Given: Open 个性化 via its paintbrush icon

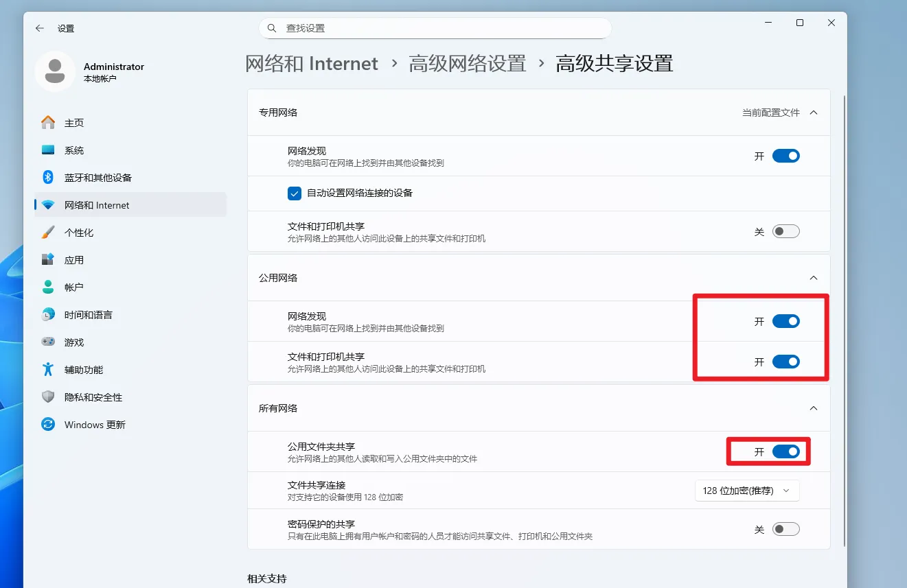Looking at the screenshot, I should pos(48,233).
